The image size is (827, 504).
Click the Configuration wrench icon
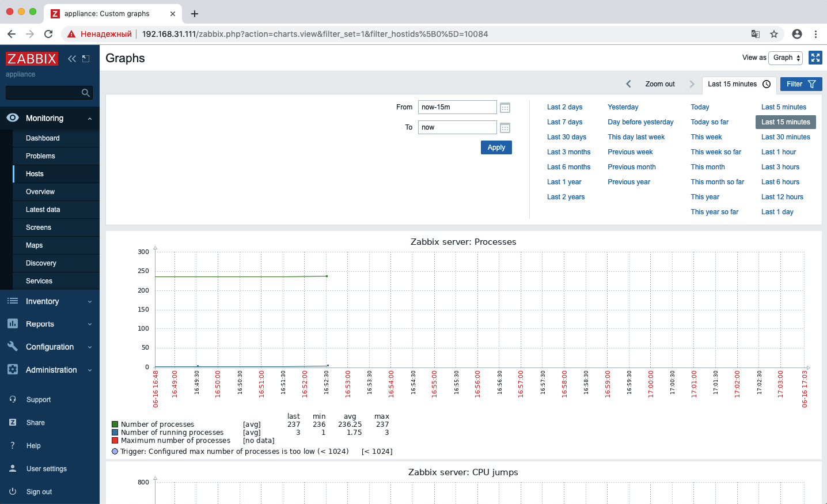13,346
